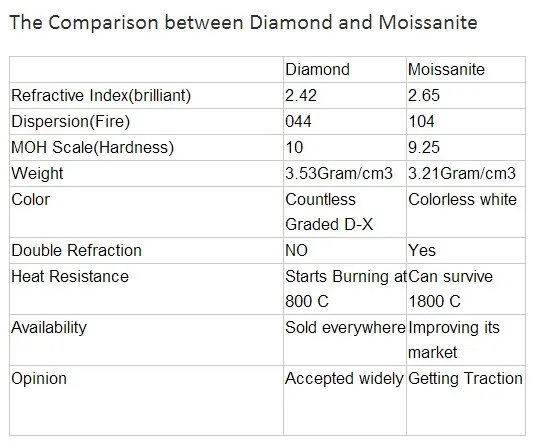
Task: Click the 'MOH Scale(Hardness)' label
Action: (93, 148)
